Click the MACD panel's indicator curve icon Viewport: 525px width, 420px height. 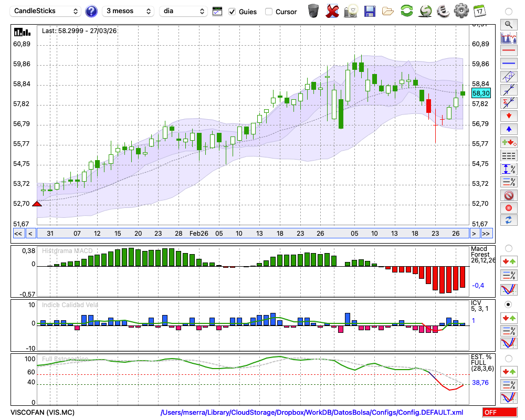509,289
